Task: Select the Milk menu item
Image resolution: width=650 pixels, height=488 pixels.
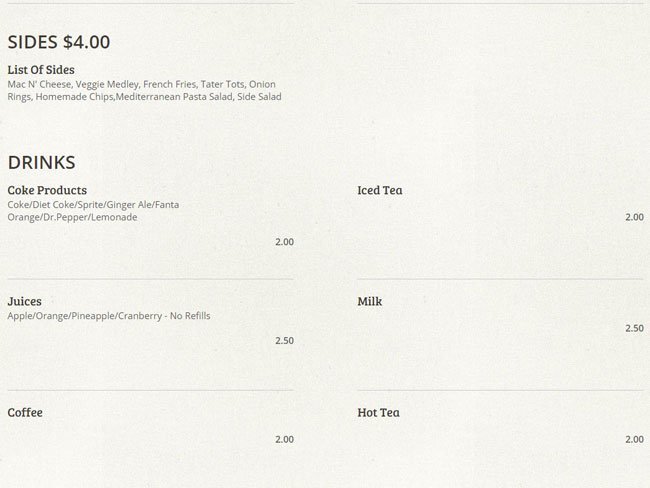Action: coord(370,301)
